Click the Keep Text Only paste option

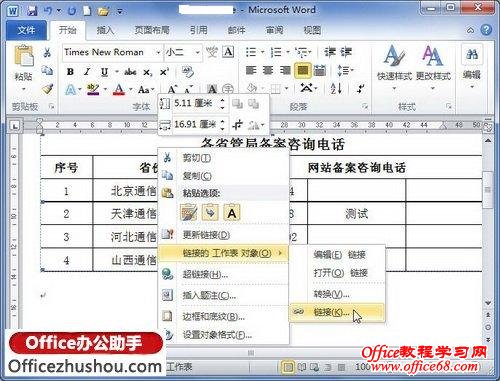[232, 212]
